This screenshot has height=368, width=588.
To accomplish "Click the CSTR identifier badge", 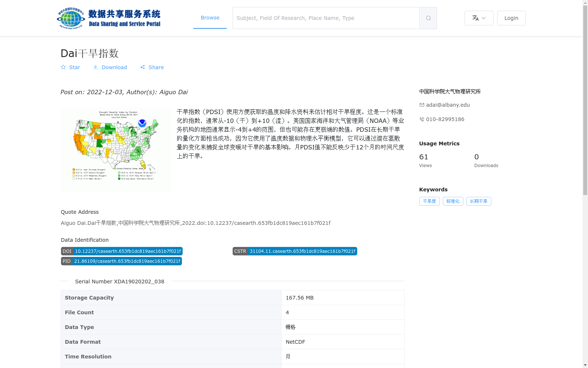I will (295, 251).
